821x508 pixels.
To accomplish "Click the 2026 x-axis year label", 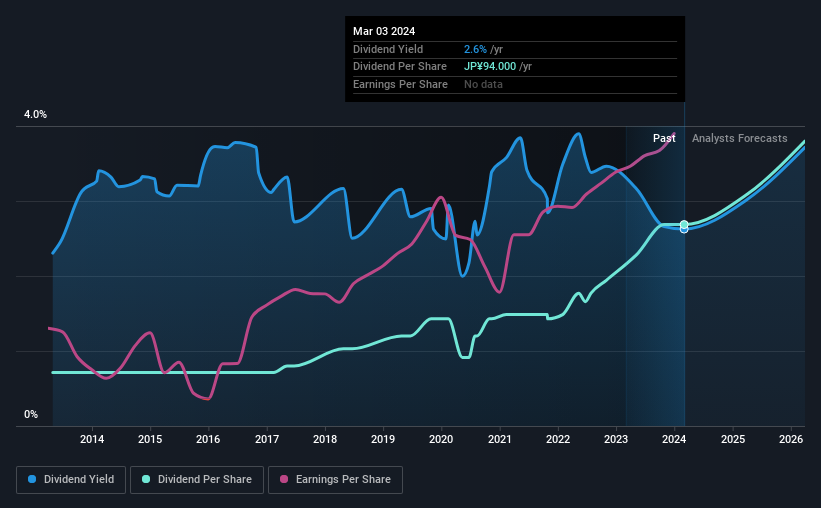I will [791, 439].
